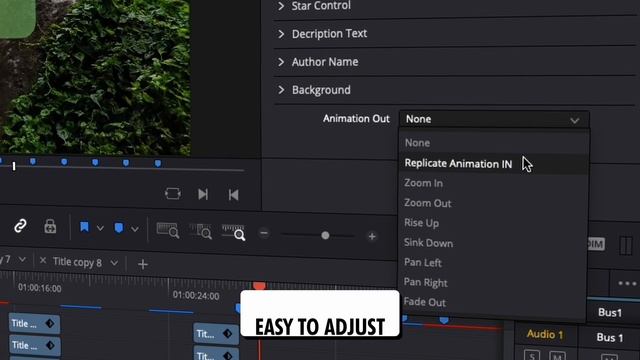Viewport: 640px width, 360px height.
Task: Zoom out timeline with minus button
Action: pos(264,233)
